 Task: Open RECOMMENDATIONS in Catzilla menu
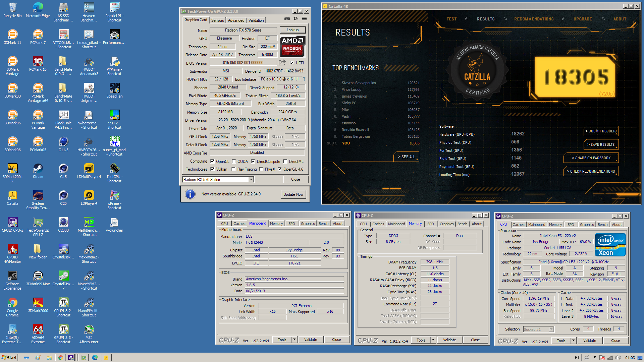[x=534, y=19]
